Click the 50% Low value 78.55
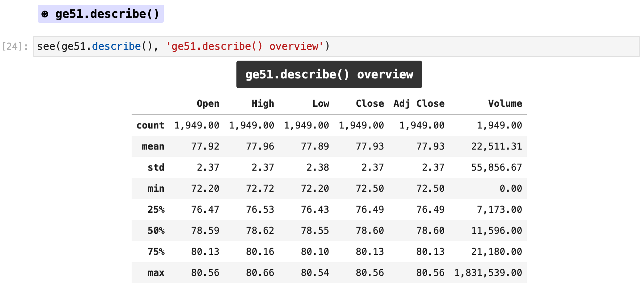 point(315,231)
